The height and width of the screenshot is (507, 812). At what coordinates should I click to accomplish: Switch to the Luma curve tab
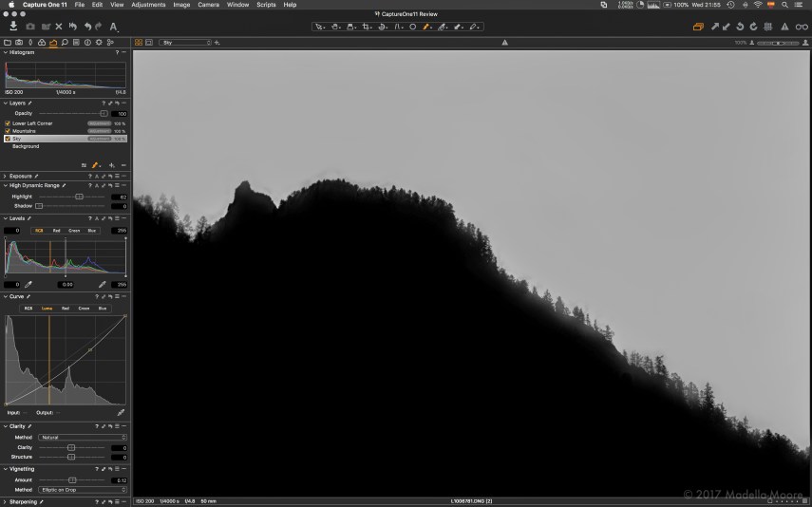pos(47,309)
